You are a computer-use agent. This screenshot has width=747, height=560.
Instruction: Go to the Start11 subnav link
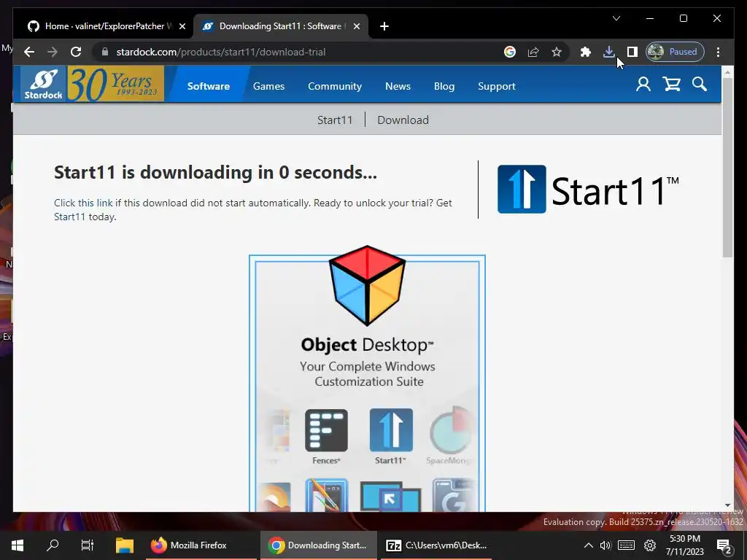click(335, 120)
